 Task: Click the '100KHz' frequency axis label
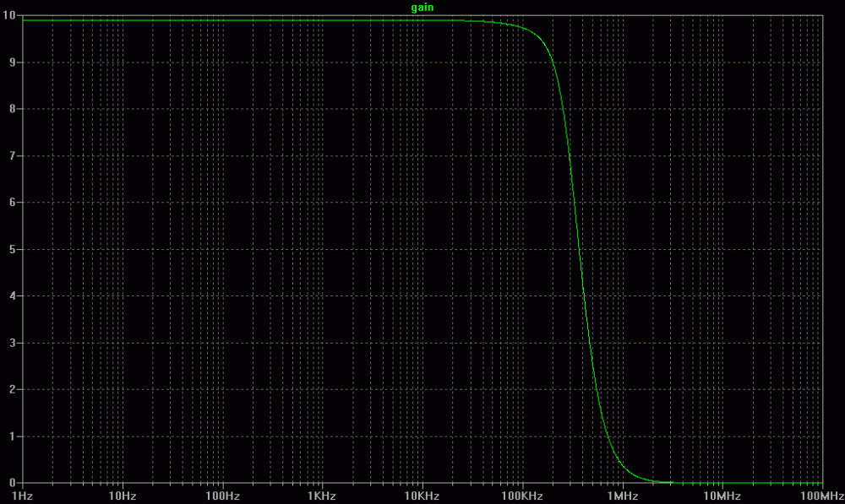click(521, 496)
